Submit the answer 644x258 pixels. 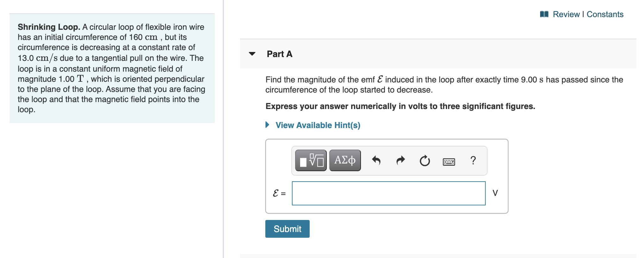pos(287,229)
